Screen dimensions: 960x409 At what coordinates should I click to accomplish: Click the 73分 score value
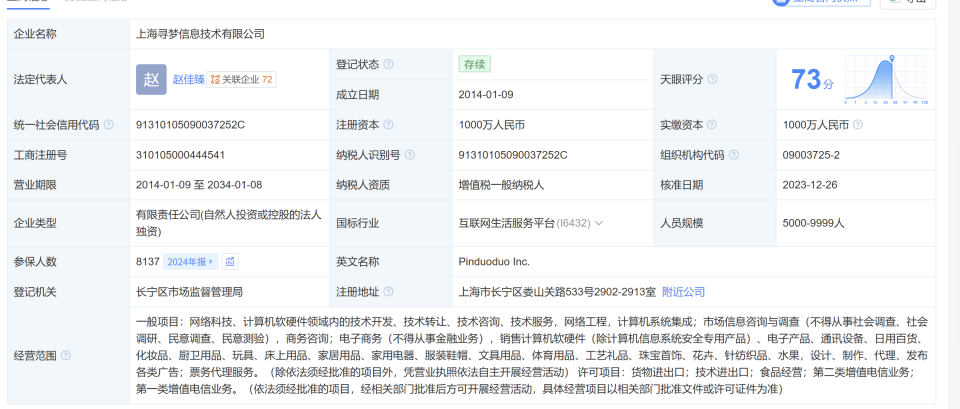[x=812, y=80]
